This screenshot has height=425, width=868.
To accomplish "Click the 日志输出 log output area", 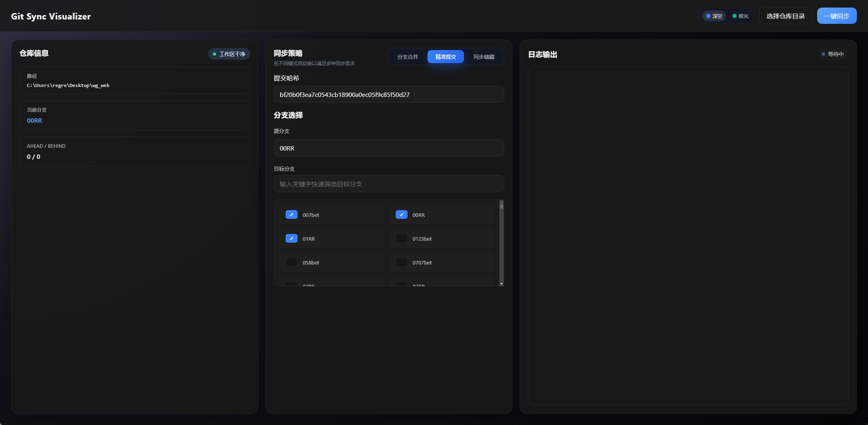I will tap(688, 236).
